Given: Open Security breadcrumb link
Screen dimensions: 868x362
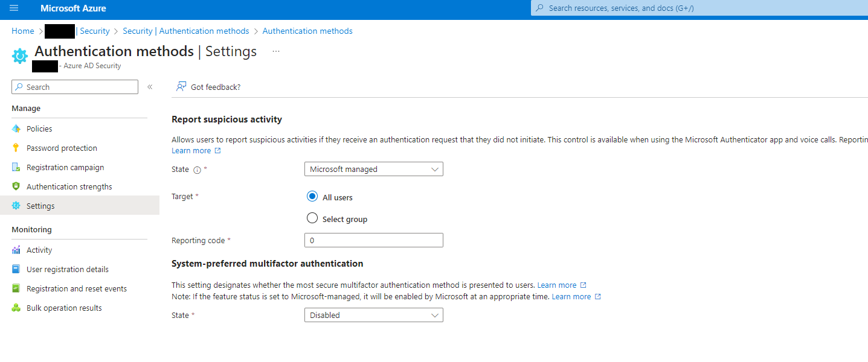Looking at the screenshot, I should (x=95, y=31).
